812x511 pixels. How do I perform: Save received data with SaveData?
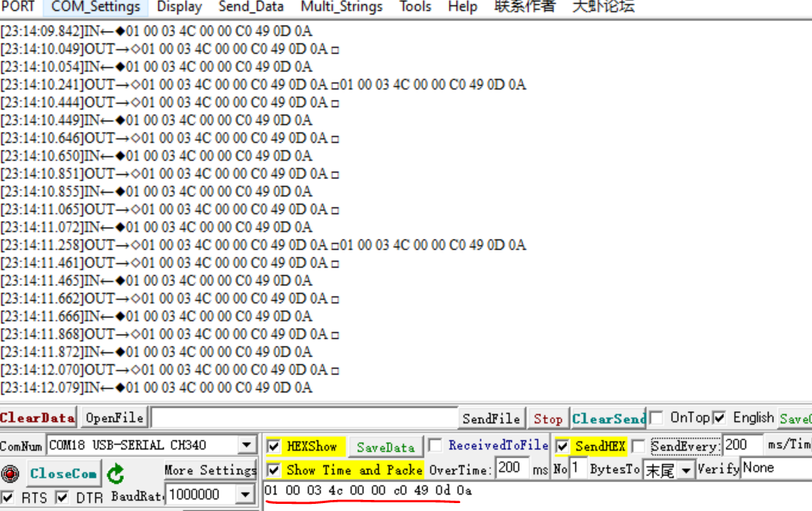[385, 446]
